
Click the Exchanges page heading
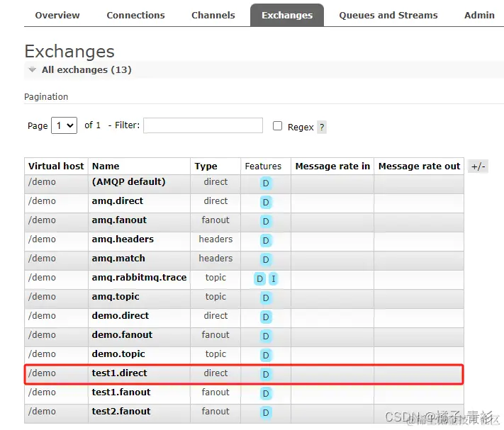click(69, 52)
